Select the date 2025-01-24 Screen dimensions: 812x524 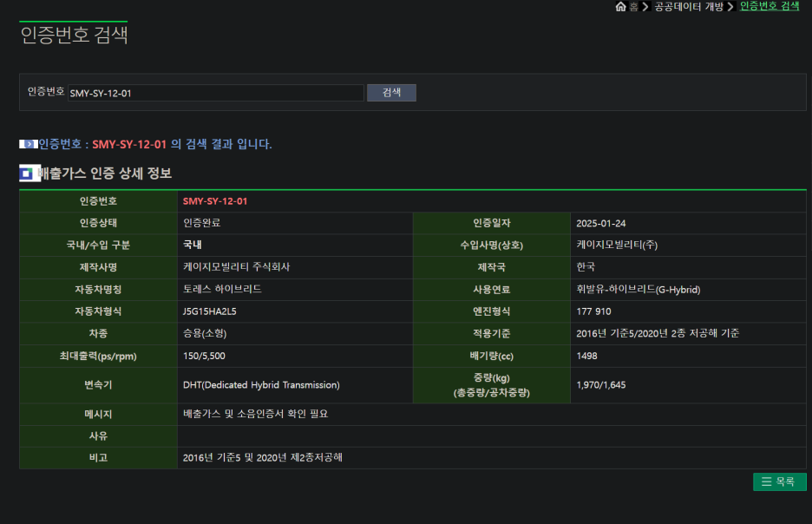(600, 223)
